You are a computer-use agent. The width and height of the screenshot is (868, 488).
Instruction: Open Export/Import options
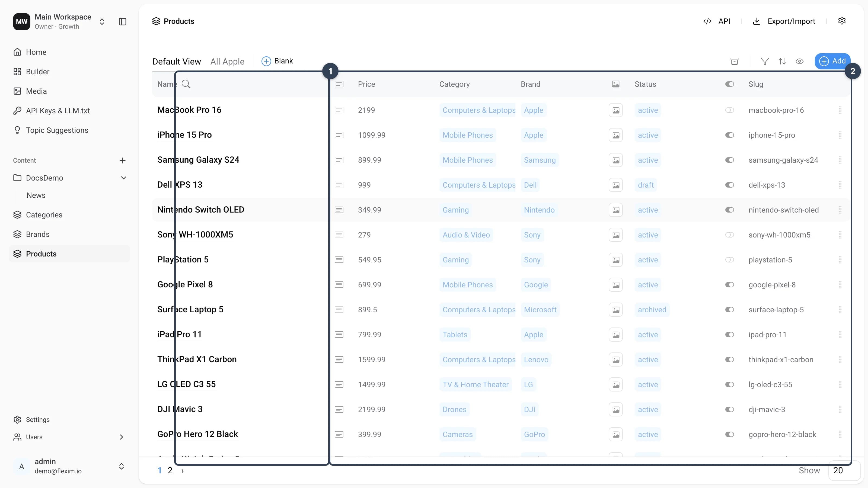click(784, 21)
